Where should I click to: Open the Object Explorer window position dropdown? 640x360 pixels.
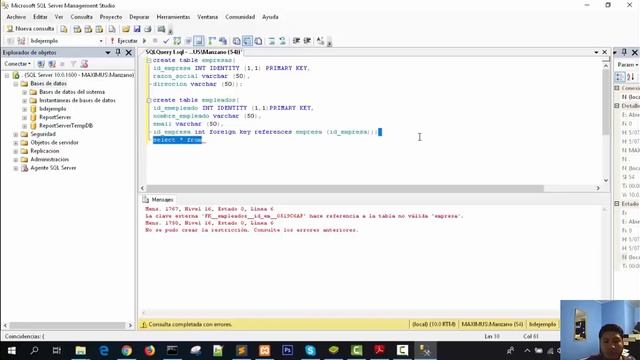pos(108,52)
